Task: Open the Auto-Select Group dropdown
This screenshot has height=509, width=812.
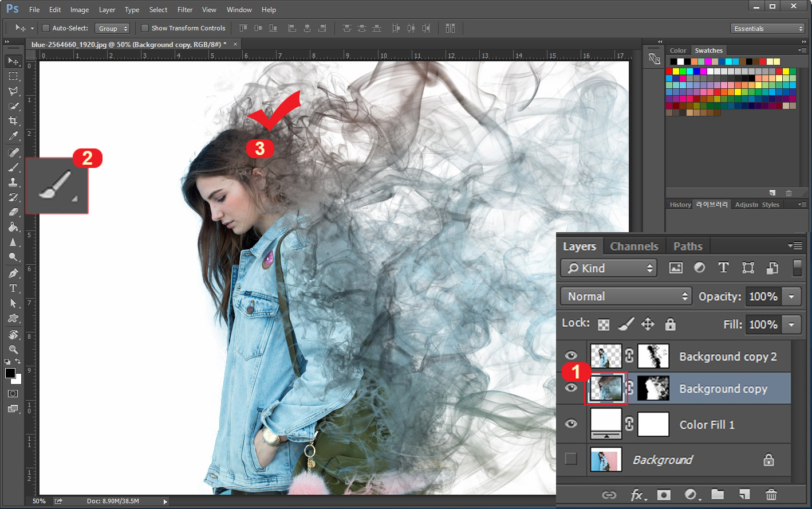Action: click(113, 28)
